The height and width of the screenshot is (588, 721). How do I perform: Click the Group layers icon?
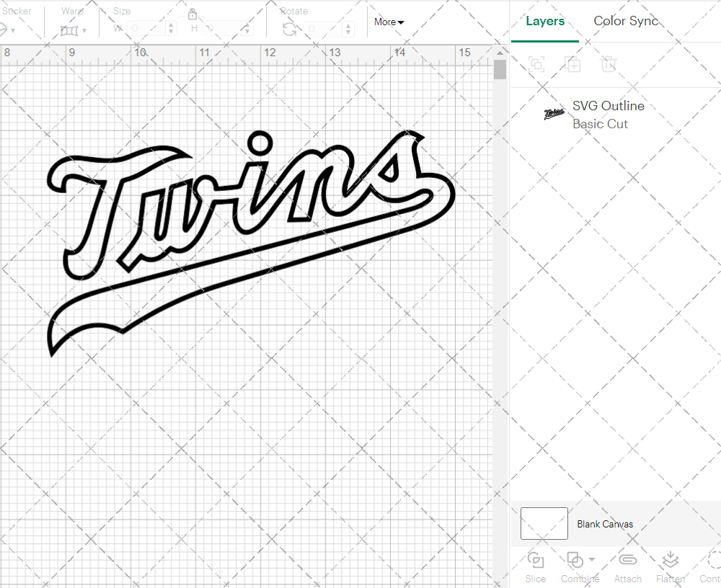point(536,64)
